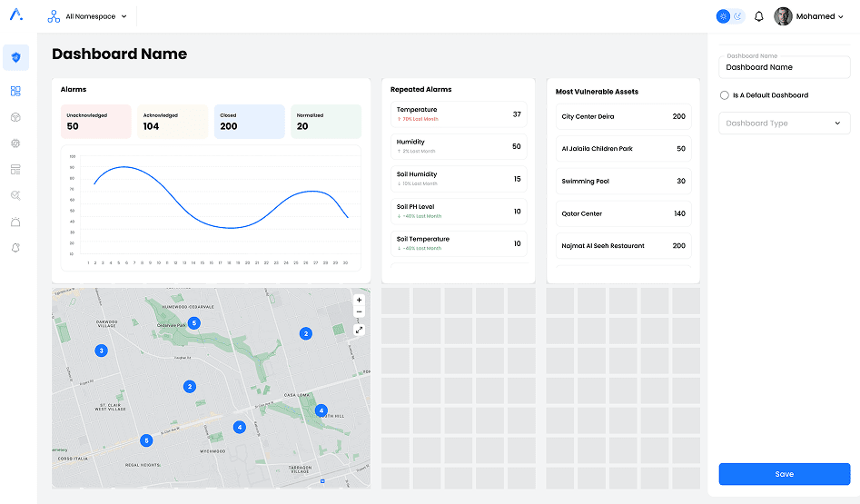Click the Dashboard Name input field
This screenshot has height=504, width=860.
(x=784, y=67)
